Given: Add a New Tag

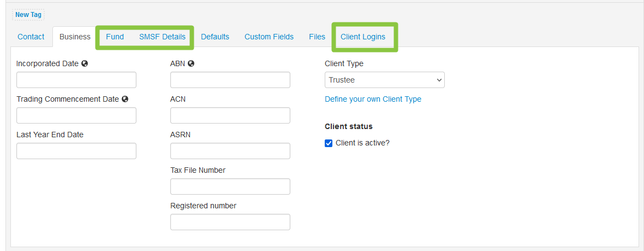Looking at the screenshot, I should click(28, 15).
